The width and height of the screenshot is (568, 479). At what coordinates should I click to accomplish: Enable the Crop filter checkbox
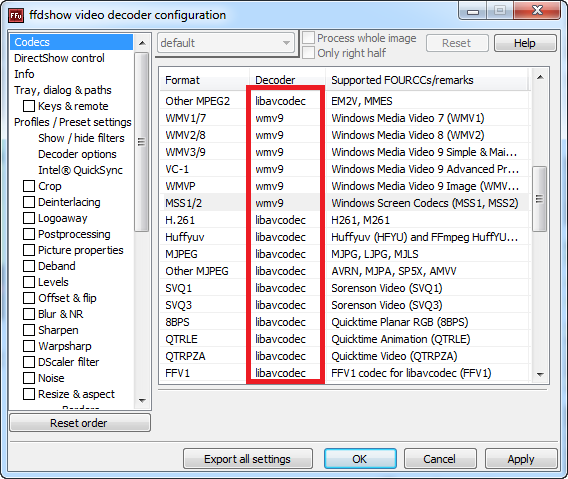pos(29,186)
